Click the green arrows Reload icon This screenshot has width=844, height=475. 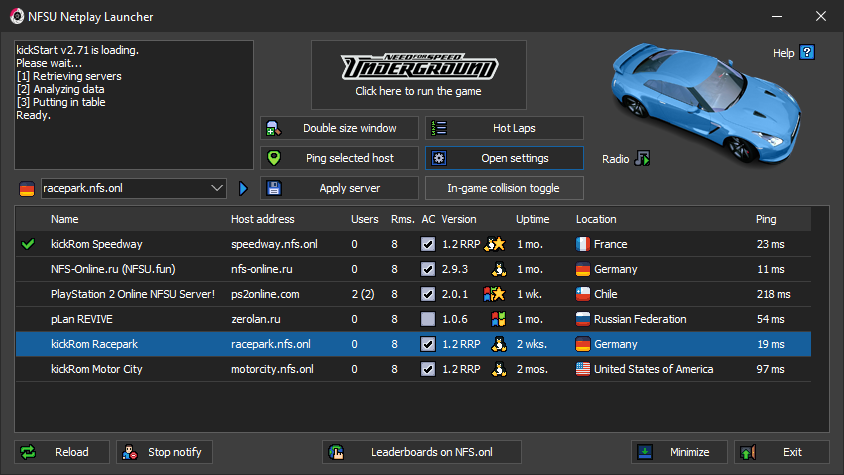[x=28, y=452]
